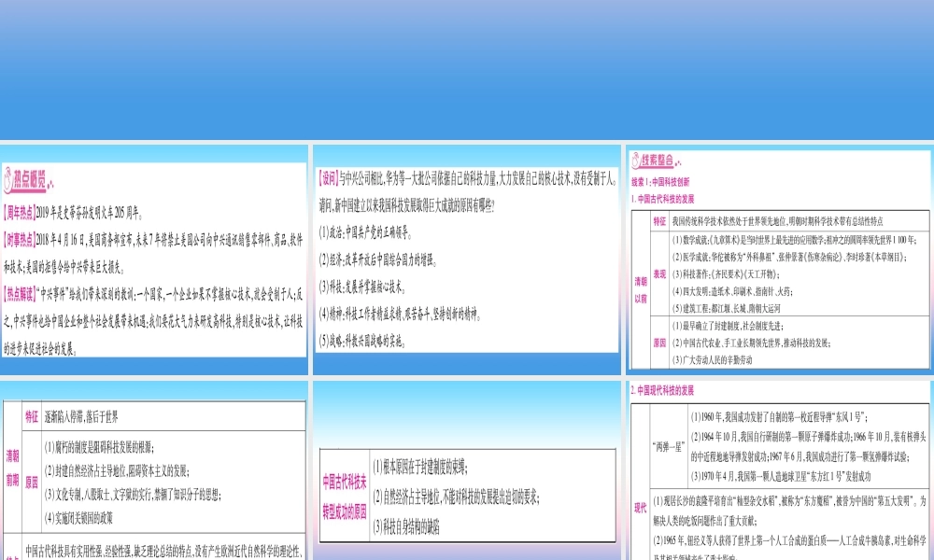Click the cell 中国古代科技未转型成功的原因
This screenshot has height=560, width=934.
point(345,497)
